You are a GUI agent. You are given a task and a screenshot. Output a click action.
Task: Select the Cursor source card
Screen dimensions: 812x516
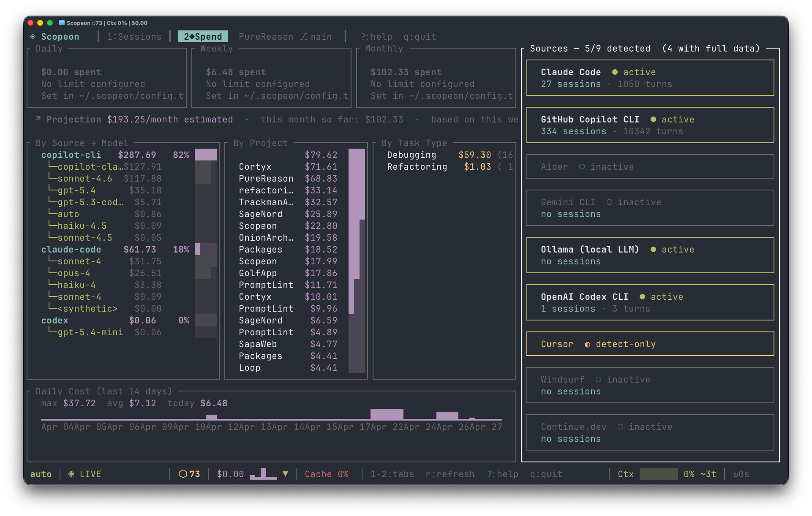coord(650,344)
